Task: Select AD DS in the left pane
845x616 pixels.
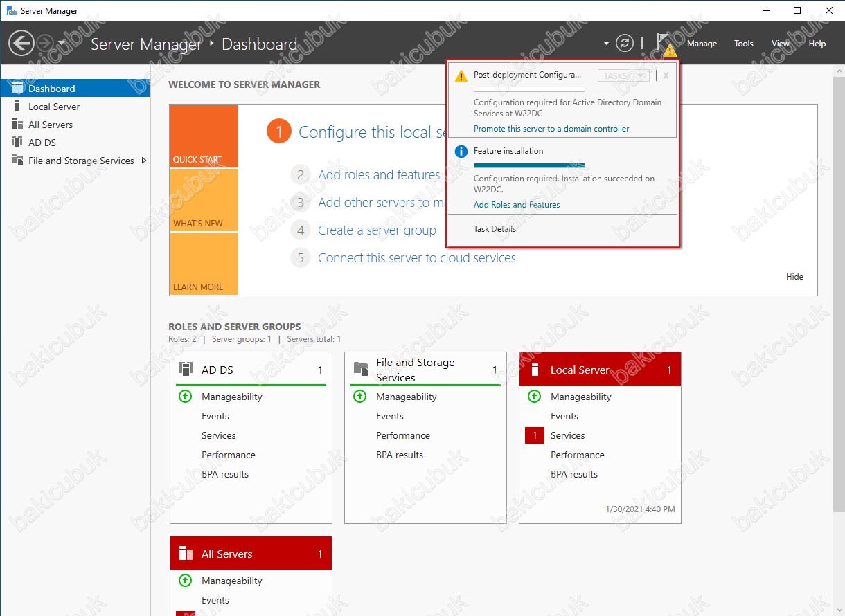Action: (x=75, y=143)
